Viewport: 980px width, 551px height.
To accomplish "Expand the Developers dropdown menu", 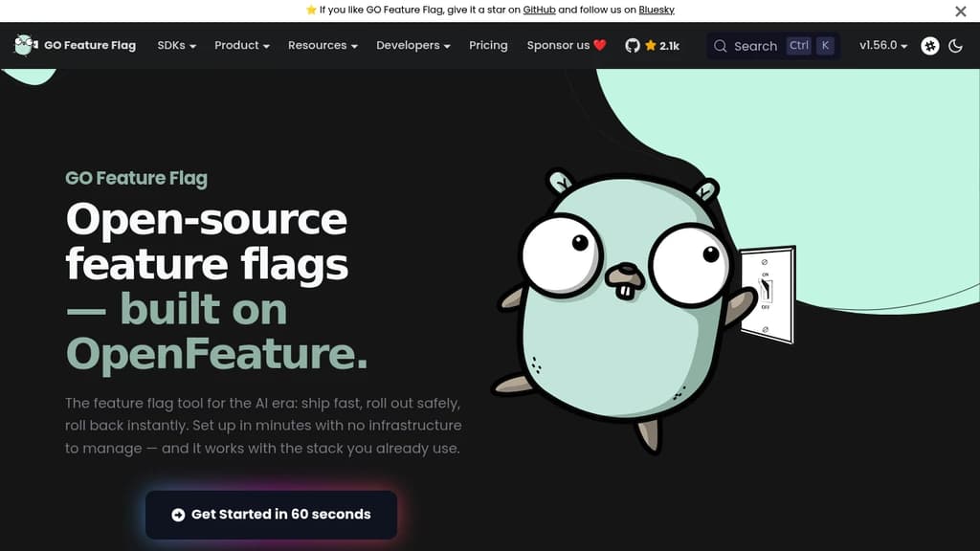I will (x=413, y=46).
